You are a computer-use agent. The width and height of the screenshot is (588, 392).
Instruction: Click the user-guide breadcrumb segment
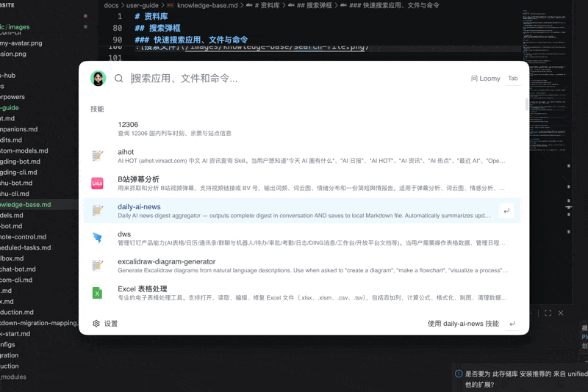142,5
